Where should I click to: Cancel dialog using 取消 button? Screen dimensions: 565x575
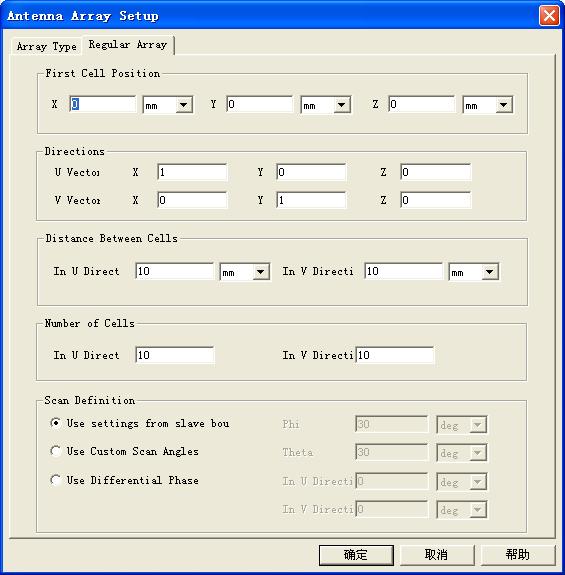pyautogui.click(x=437, y=555)
